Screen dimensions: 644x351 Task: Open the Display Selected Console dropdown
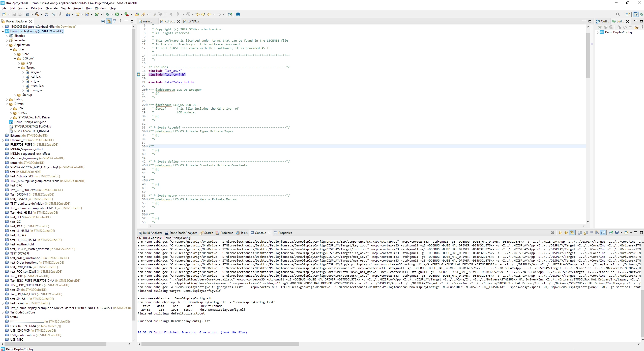point(621,233)
